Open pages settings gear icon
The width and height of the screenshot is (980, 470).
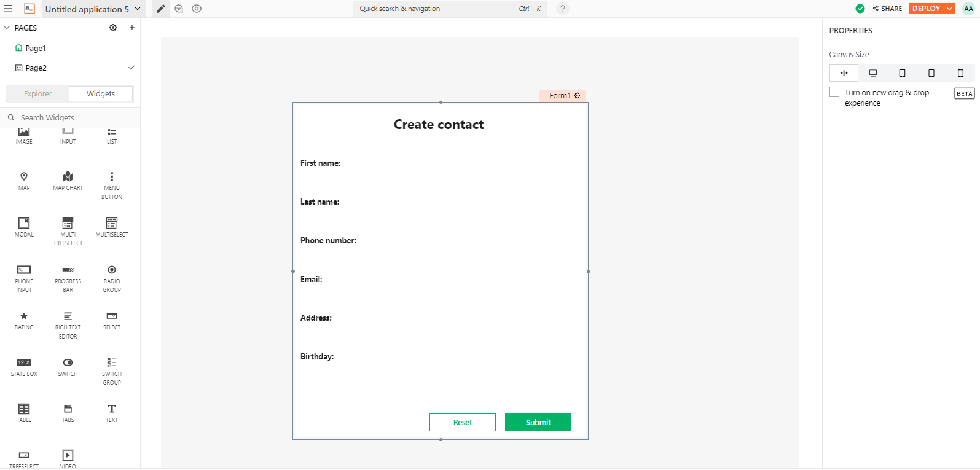click(x=113, y=28)
